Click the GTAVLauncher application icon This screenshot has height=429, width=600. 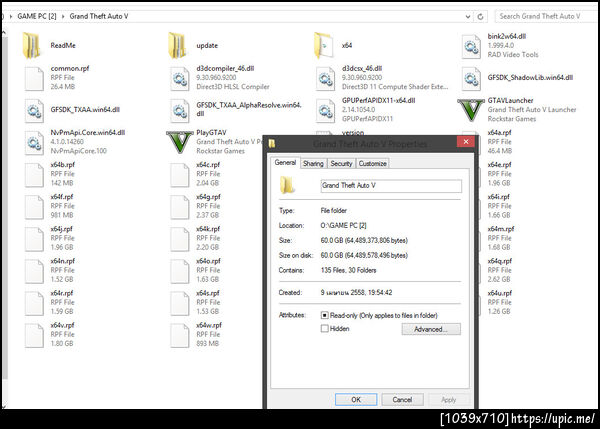[471, 110]
